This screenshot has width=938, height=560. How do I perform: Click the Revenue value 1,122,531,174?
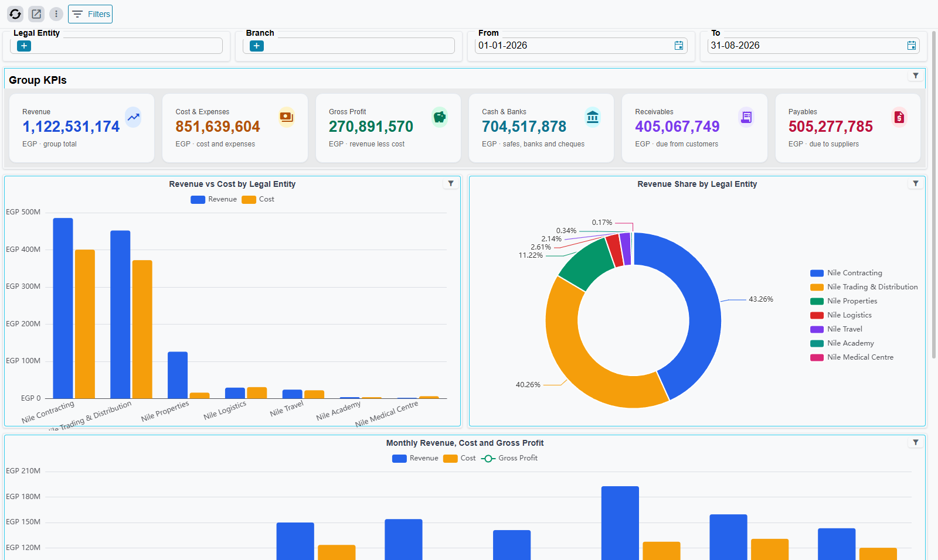(x=71, y=127)
